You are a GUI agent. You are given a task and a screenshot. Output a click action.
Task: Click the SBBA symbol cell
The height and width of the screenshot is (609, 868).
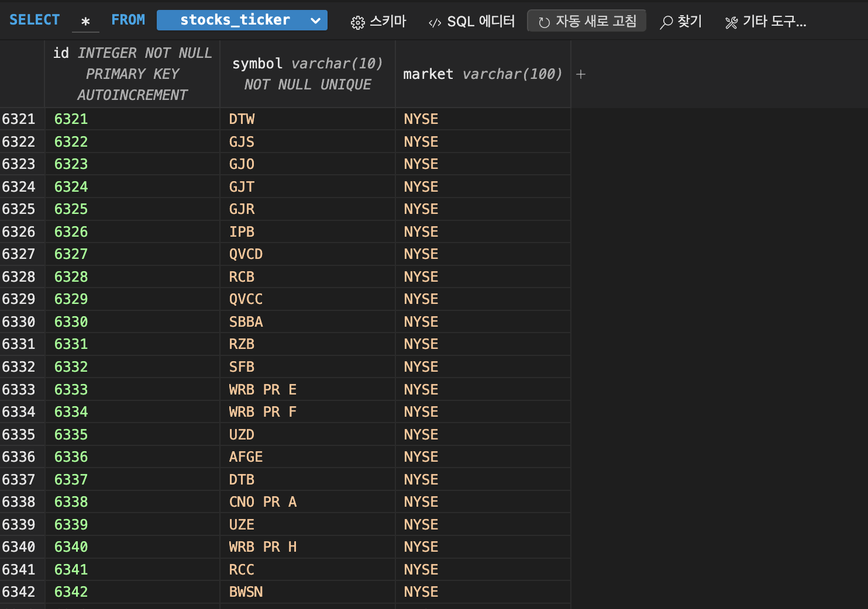(x=308, y=322)
